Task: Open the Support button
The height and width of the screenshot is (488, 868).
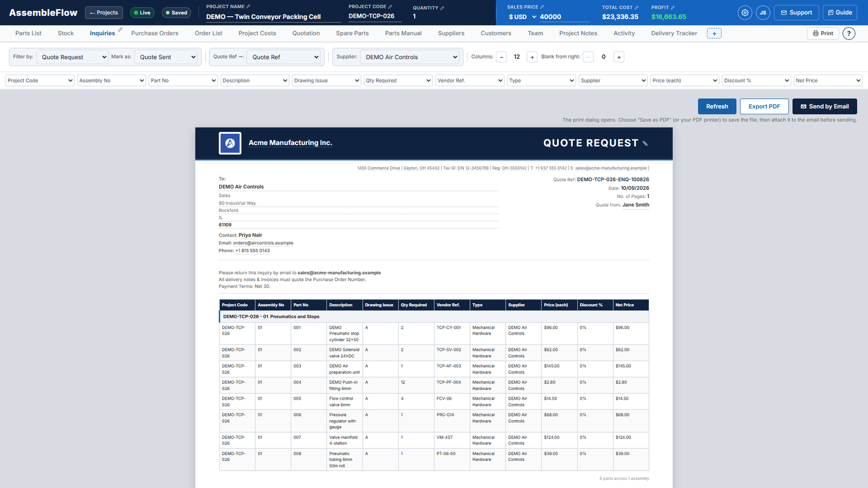Action: (x=796, y=12)
